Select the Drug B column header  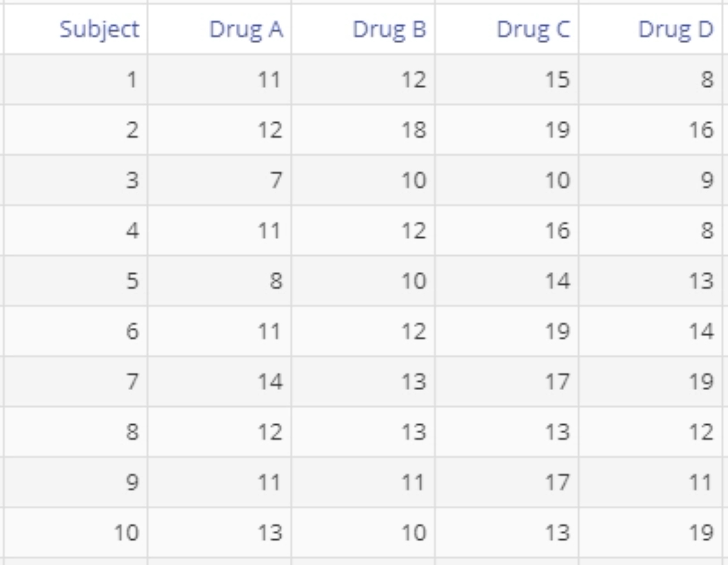(x=363, y=29)
